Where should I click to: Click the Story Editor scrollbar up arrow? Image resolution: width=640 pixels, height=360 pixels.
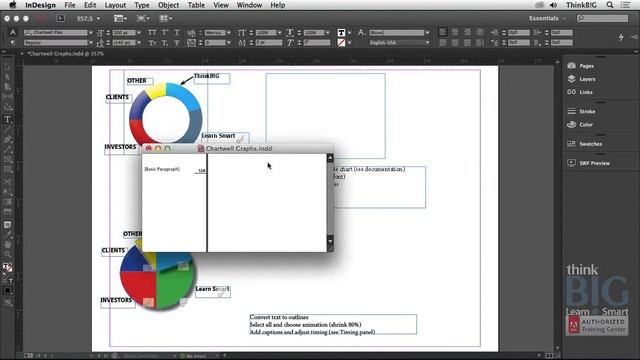pyautogui.click(x=330, y=158)
